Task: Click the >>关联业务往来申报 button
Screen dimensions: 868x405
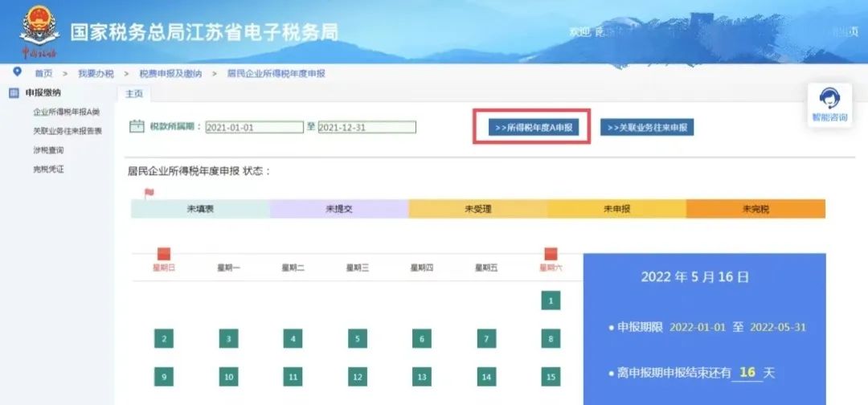Action: point(647,127)
